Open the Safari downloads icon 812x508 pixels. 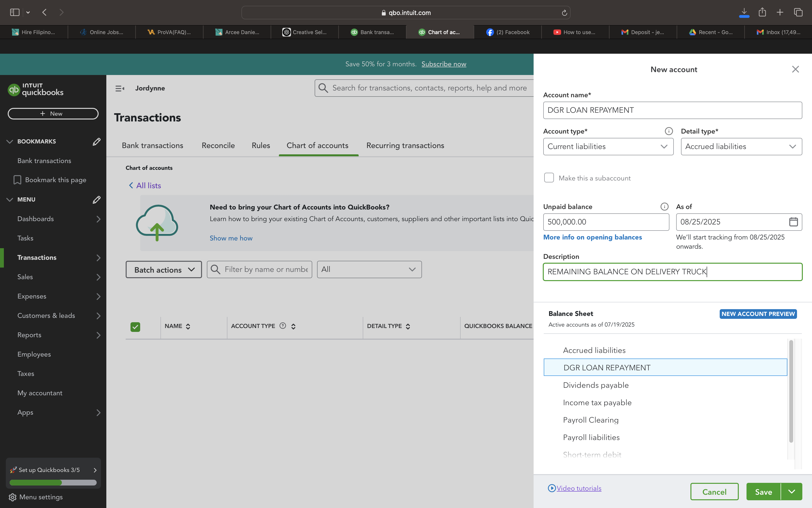[744, 12]
